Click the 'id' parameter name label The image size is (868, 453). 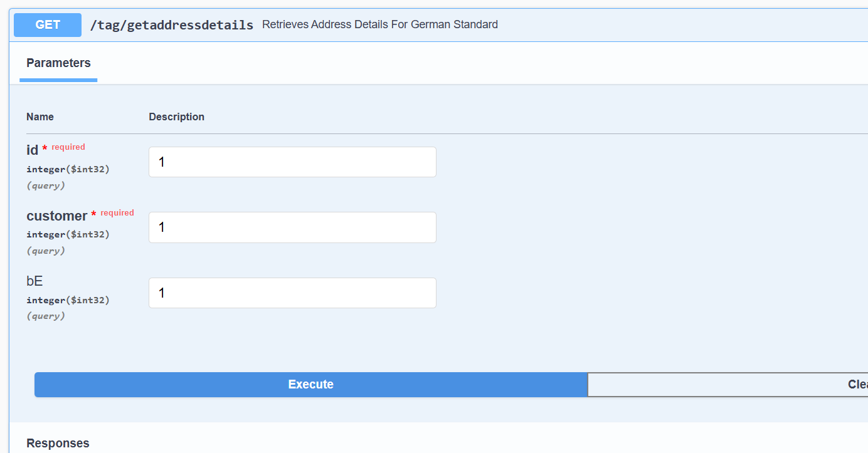point(33,150)
